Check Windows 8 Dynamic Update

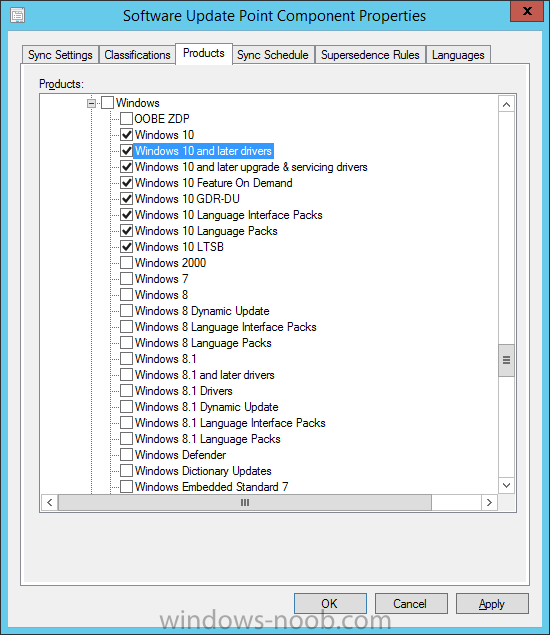126,311
